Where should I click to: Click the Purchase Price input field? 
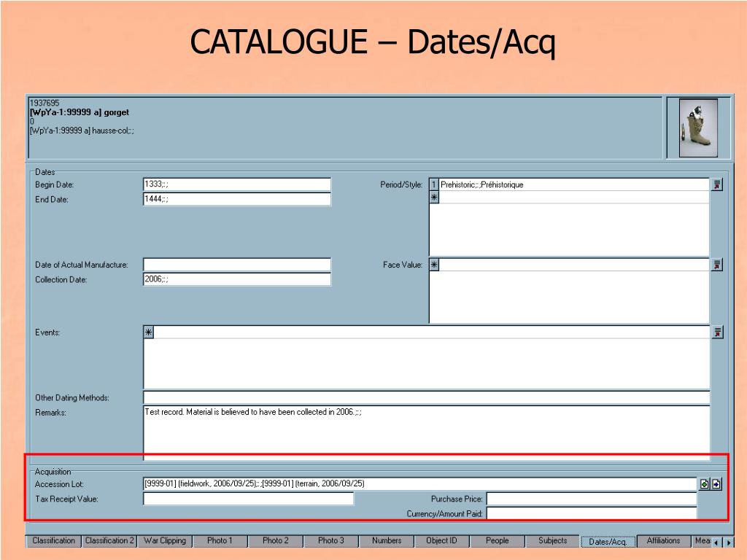591,499
